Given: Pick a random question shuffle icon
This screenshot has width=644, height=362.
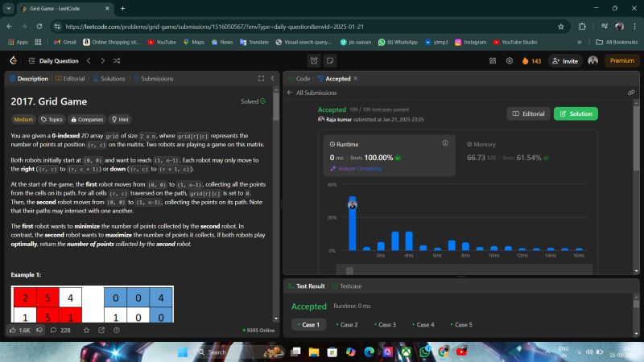Looking at the screenshot, I should coord(117,61).
